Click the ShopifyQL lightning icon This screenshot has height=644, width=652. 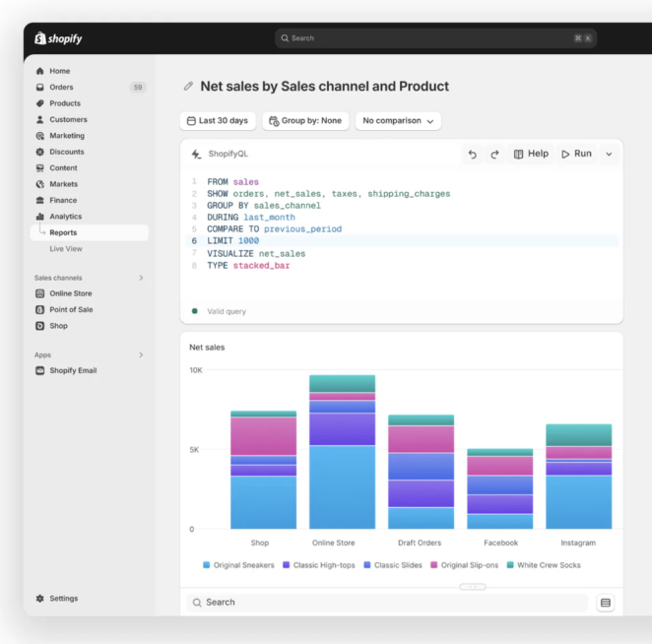click(x=196, y=155)
